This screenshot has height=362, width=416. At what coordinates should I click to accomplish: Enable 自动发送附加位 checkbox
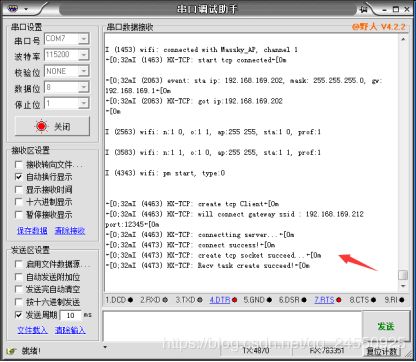(19, 277)
